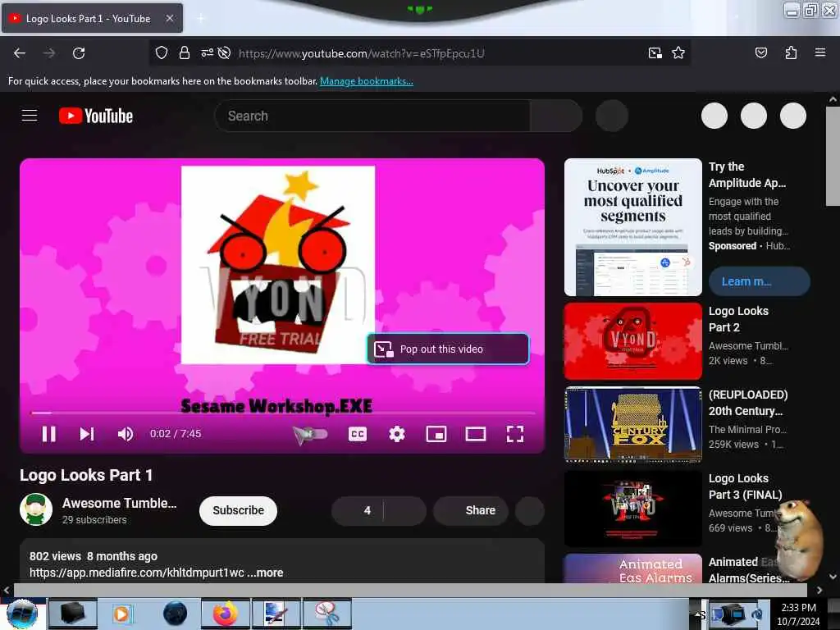Open Awesome Tumble channel avatar

tap(36, 509)
